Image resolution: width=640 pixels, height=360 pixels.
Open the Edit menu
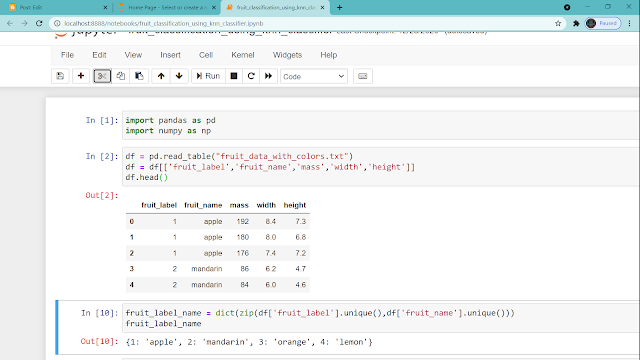99,55
